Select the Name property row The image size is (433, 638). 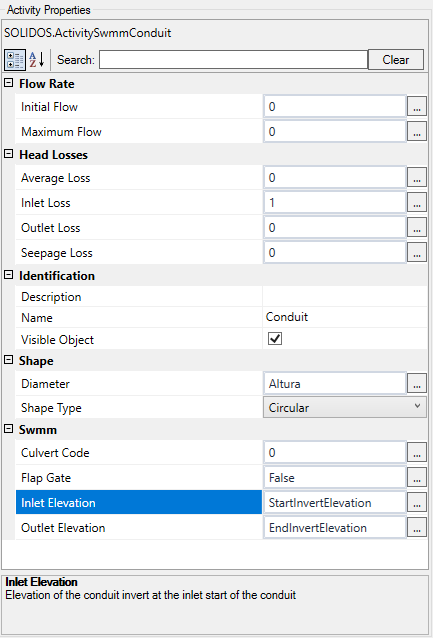(221, 317)
